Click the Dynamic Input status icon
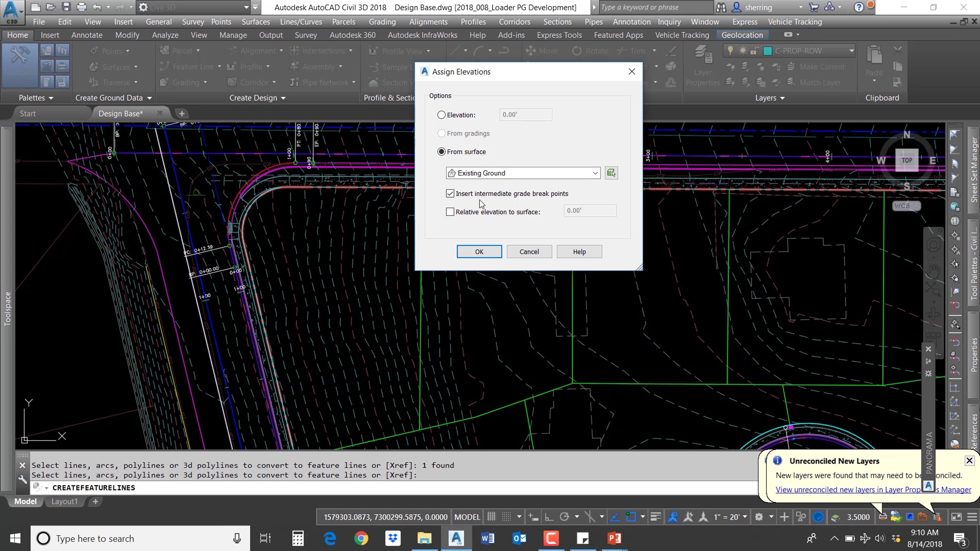Image resolution: width=980 pixels, height=551 pixels. [533, 517]
